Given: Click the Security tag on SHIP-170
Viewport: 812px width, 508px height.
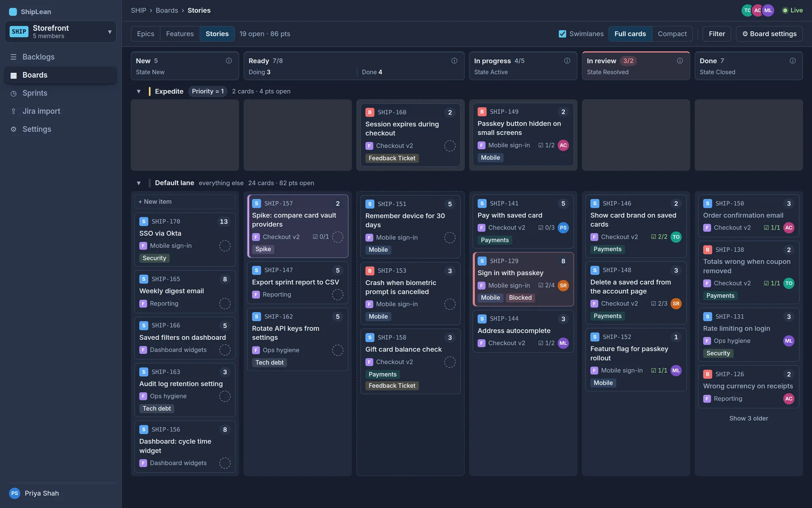Looking at the screenshot, I should pyautogui.click(x=154, y=258).
